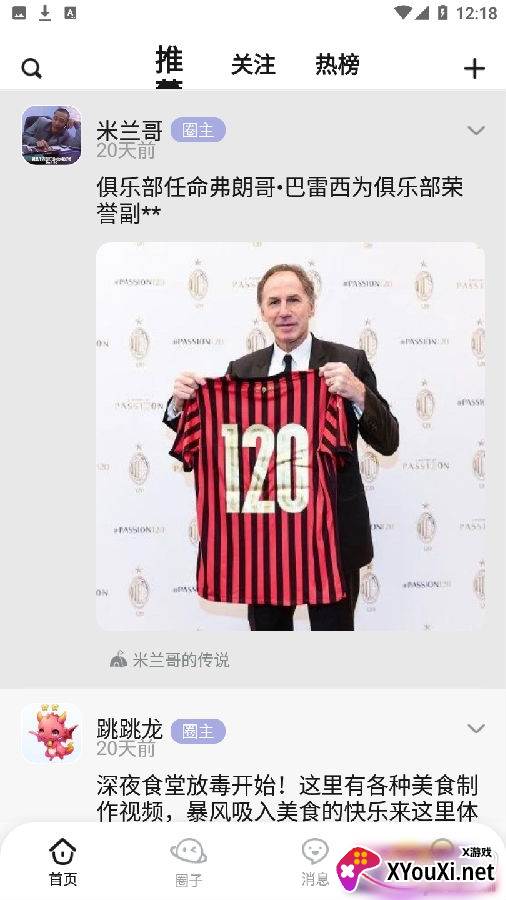Open 圈子 circles icon in bottom bar
The height and width of the screenshot is (900, 506).
pos(188,852)
